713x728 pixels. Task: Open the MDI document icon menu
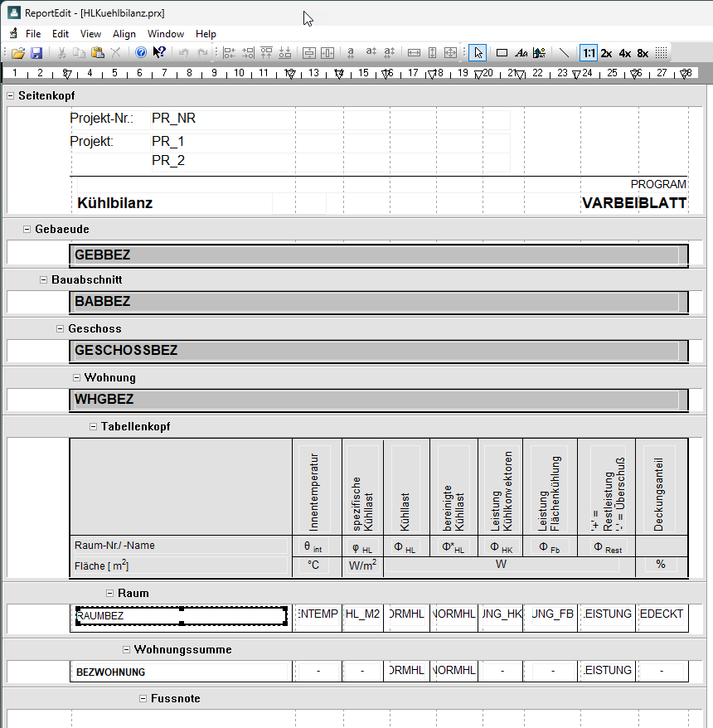point(13,33)
